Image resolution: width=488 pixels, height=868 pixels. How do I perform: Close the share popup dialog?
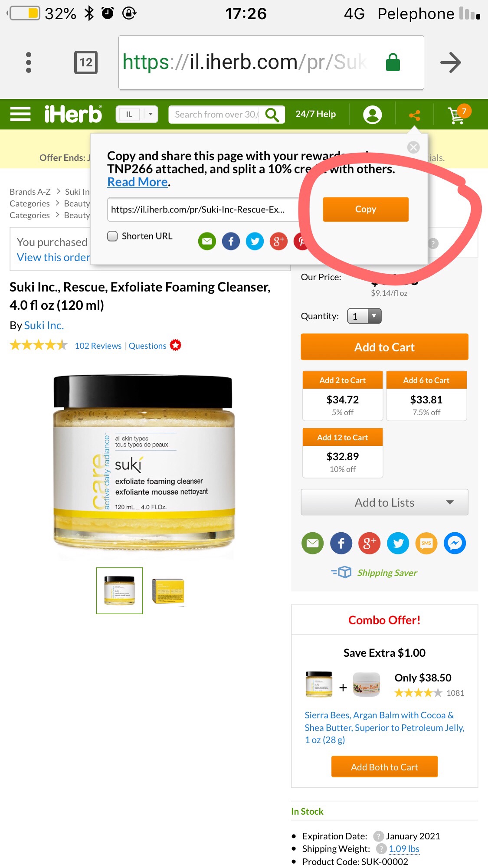click(x=413, y=147)
